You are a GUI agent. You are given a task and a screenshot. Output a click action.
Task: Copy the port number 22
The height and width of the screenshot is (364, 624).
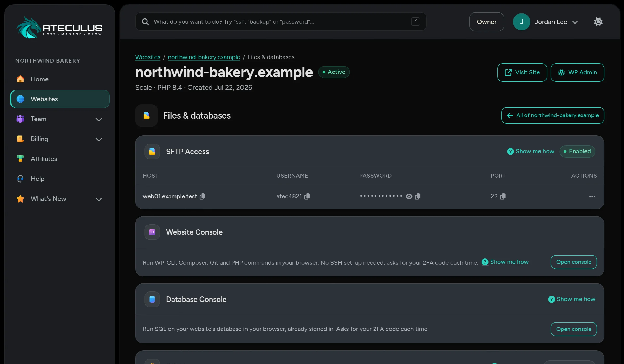pos(503,196)
